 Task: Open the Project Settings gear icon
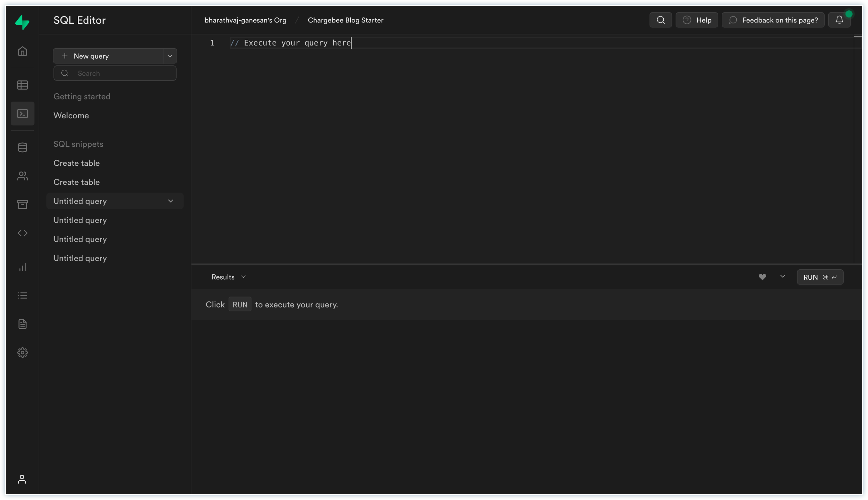coord(23,353)
